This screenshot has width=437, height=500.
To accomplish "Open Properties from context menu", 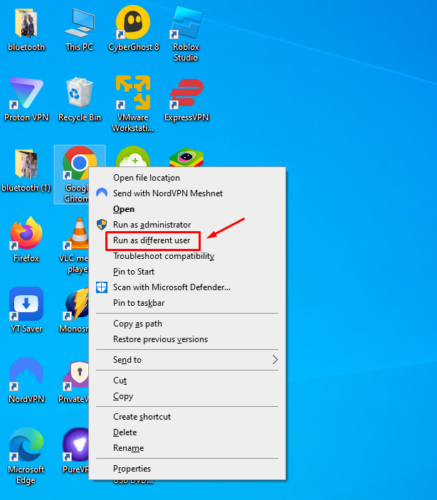I will click(x=187, y=469).
